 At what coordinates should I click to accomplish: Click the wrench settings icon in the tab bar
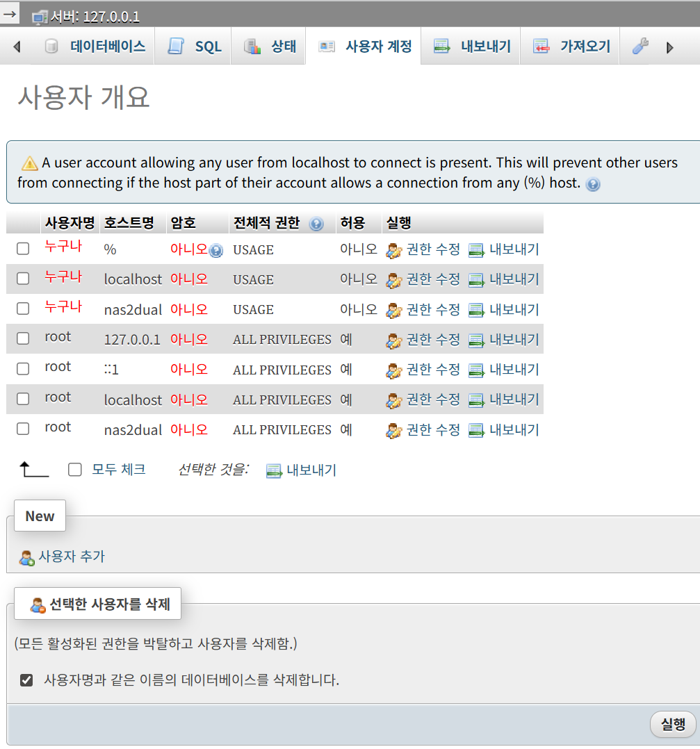[x=639, y=46]
